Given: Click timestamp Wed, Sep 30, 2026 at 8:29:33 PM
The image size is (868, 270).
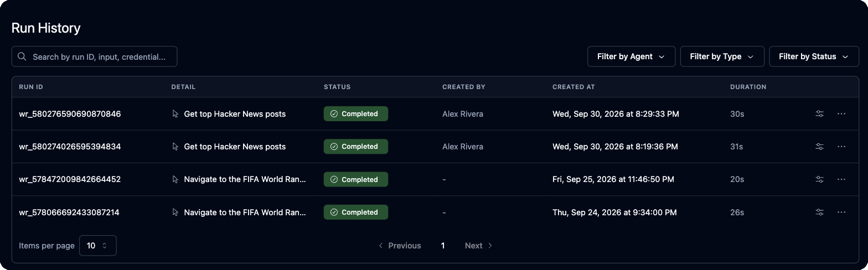Looking at the screenshot, I should tap(616, 114).
